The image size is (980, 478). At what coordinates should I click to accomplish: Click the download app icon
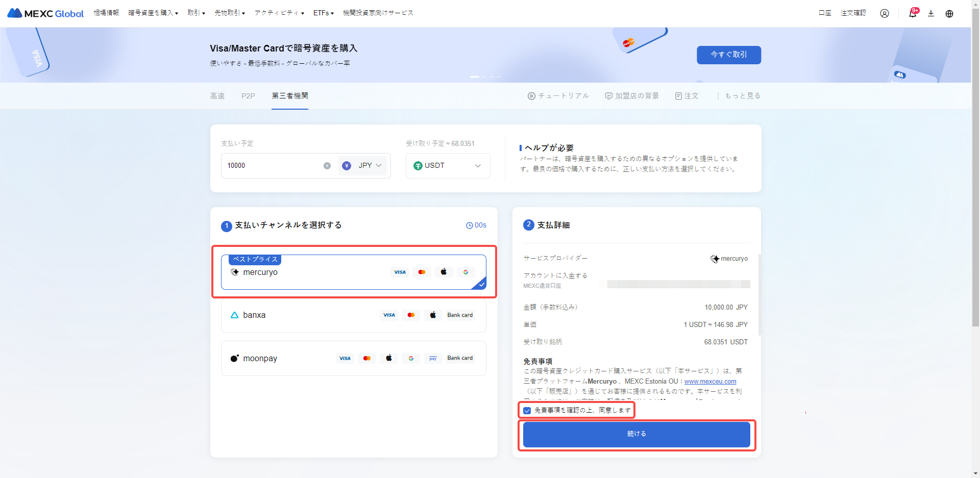pos(930,13)
